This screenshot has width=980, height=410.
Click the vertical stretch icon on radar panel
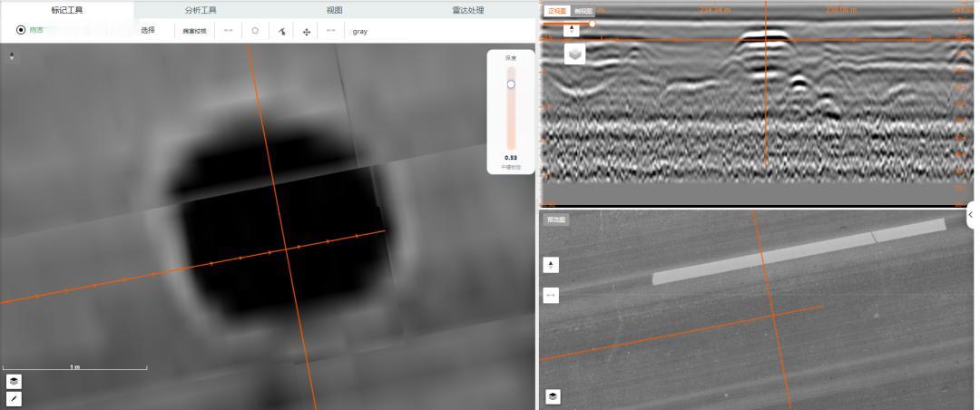(x=572, y=30)
